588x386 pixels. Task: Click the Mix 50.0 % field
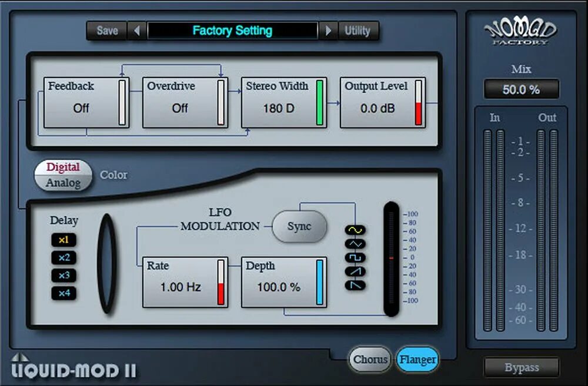coord(521,89)
